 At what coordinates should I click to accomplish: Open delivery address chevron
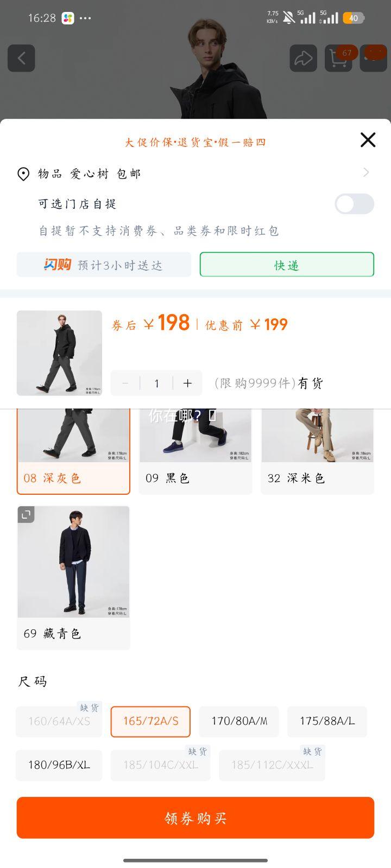click(x=367, y=173)
